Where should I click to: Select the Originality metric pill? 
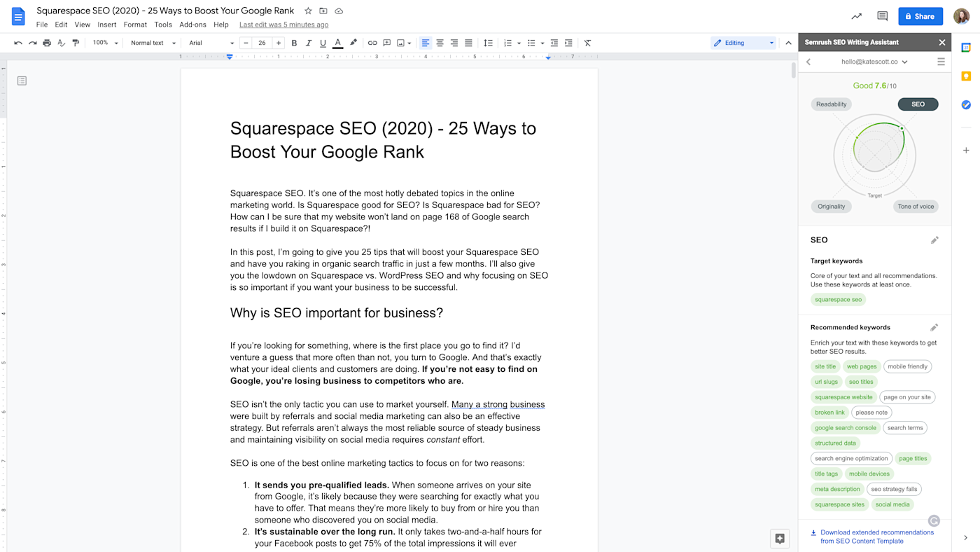pyautogui.click(x=832, y=206)
